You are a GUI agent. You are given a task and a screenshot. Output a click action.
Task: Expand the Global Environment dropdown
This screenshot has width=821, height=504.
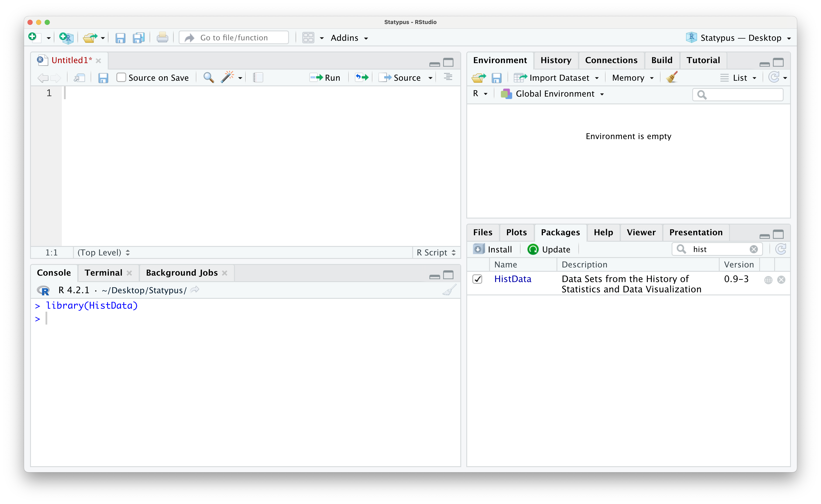(555, 94)
